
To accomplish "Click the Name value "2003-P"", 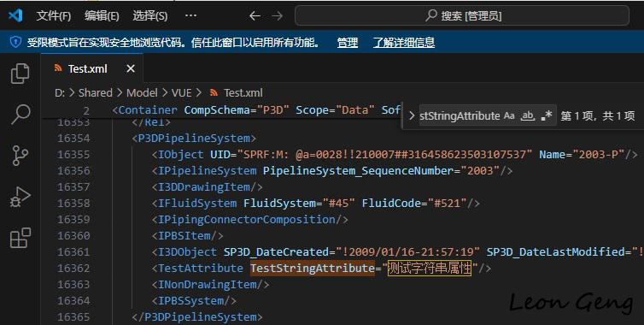I will click(x=599, y=155).
